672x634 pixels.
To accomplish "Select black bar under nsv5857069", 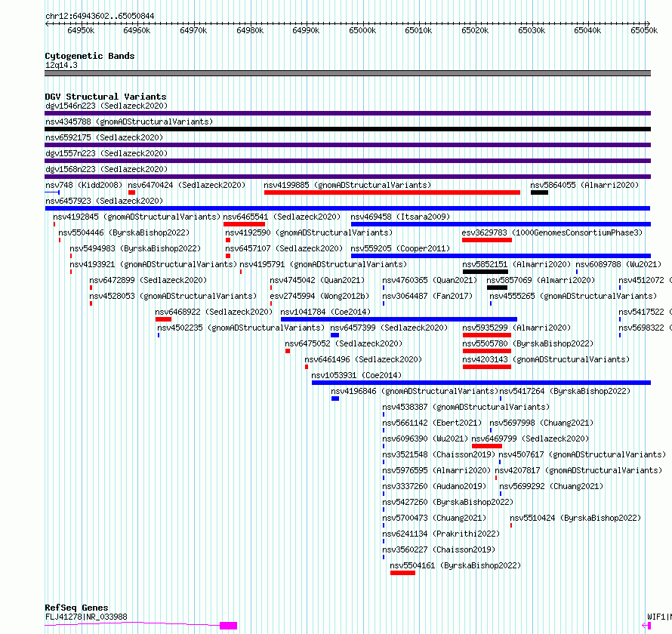I will (497, 288).
